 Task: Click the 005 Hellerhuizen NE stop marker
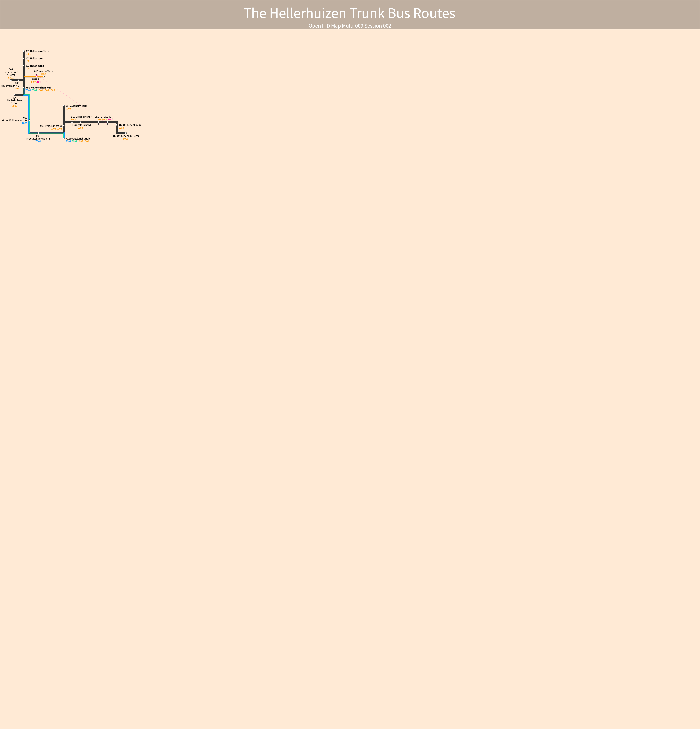[18, 80]
